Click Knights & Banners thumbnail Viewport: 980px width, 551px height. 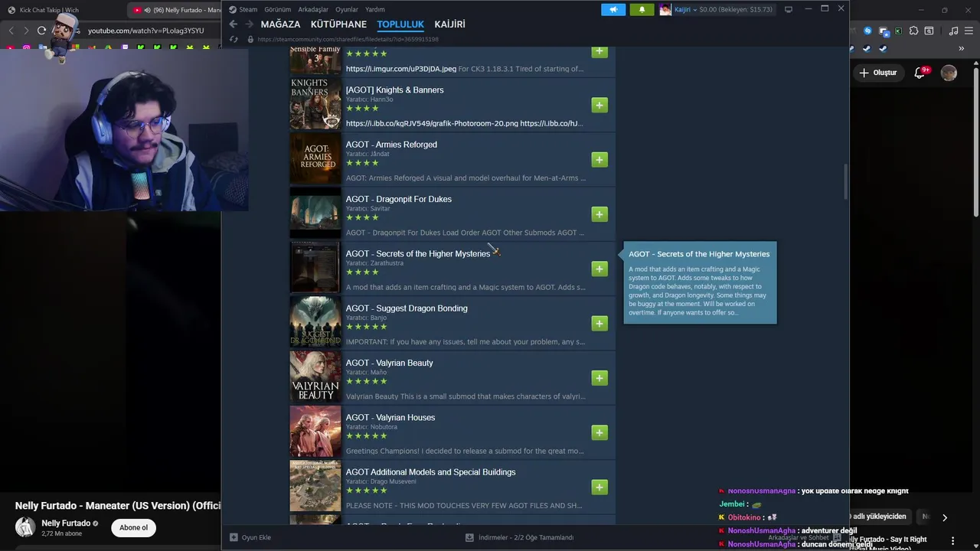click(315, 103)
